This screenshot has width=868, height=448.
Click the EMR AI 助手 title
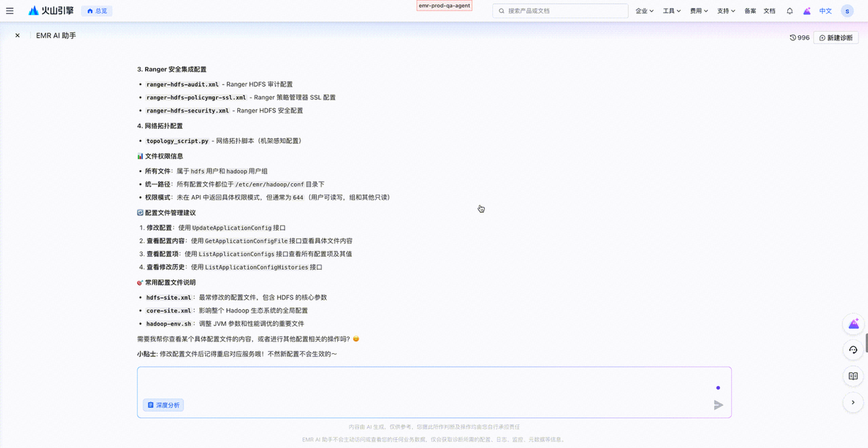pos(56,35)
